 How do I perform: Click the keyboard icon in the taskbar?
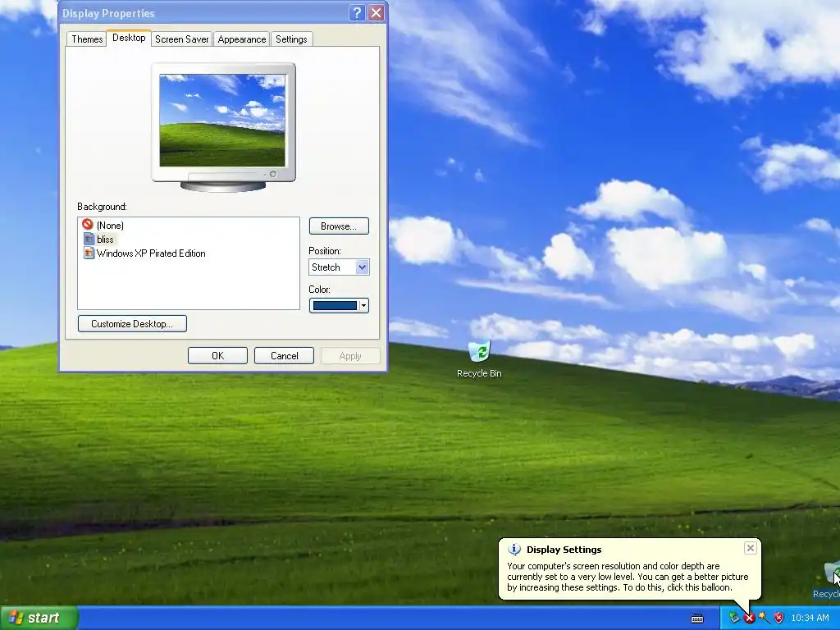coord(697,619)
